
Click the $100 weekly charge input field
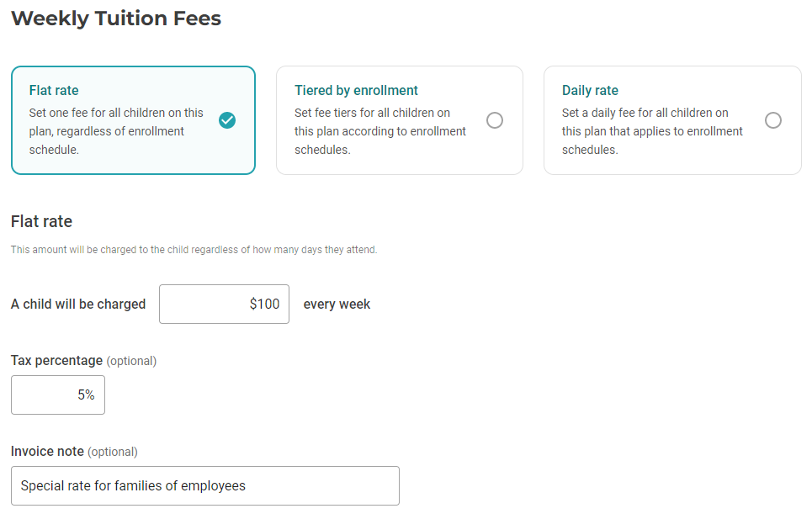pyautogui.click(x=224, y=304)
